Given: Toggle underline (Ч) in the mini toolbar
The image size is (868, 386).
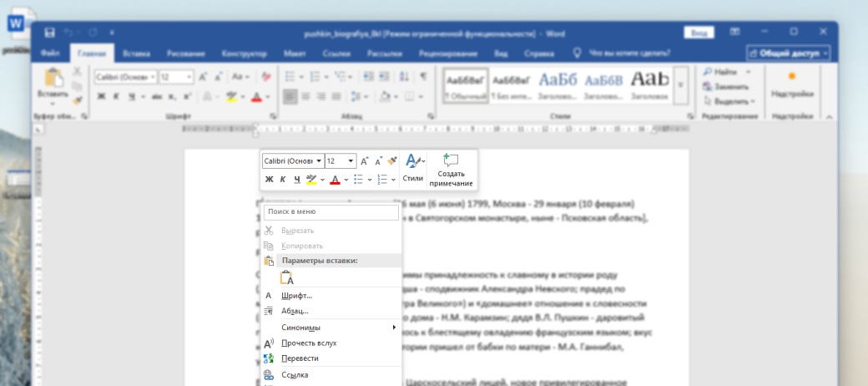Looking at the screenshot, I should (x=296, y=179).
